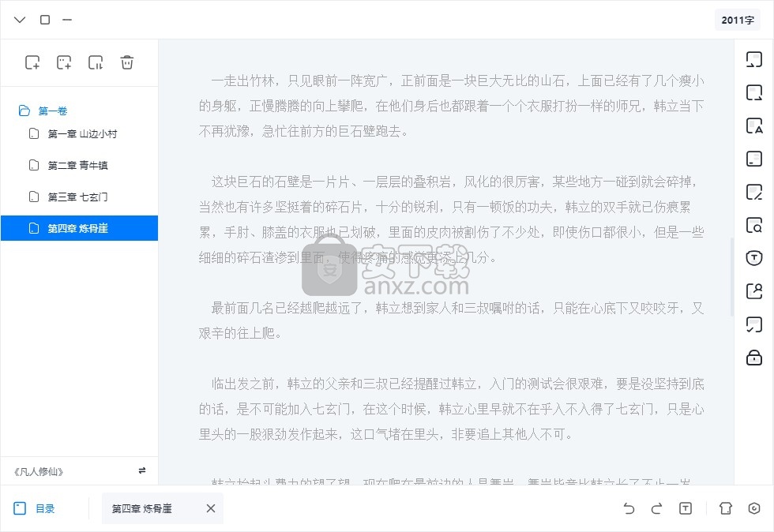Click the paragraph starting 一走出竹林
Screen dimensions: 774x532
click(x=452, y=106)
